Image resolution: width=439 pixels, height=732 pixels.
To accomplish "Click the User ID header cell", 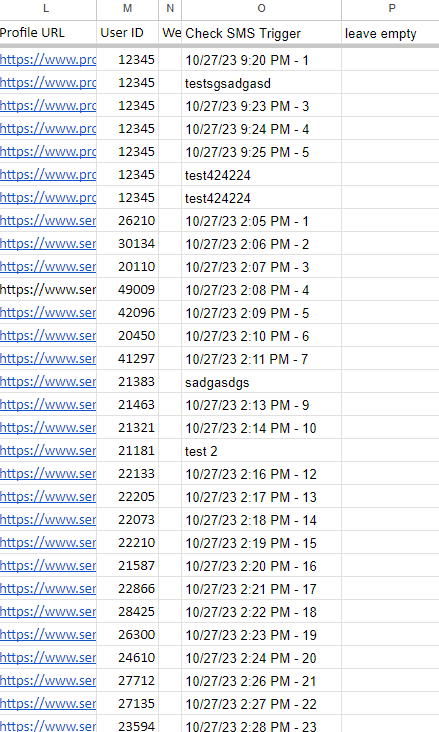I will pyautogui.click(x=127, y=33).
